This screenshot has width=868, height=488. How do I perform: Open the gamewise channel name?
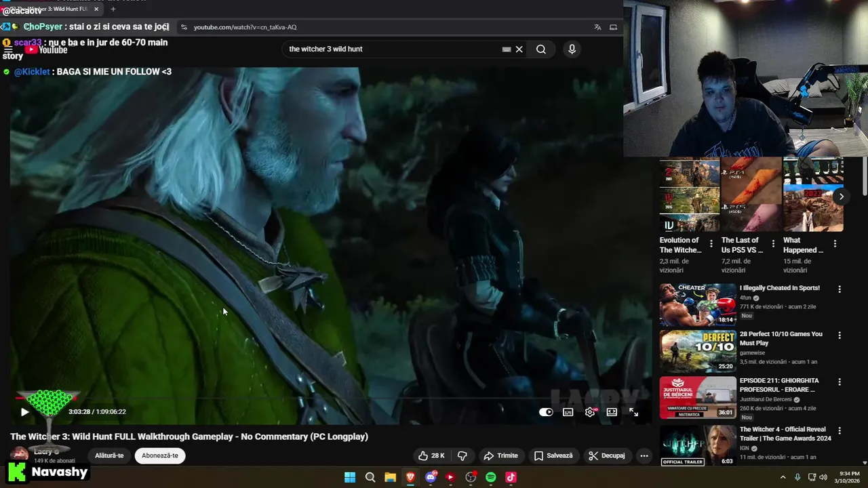[753, 353]
